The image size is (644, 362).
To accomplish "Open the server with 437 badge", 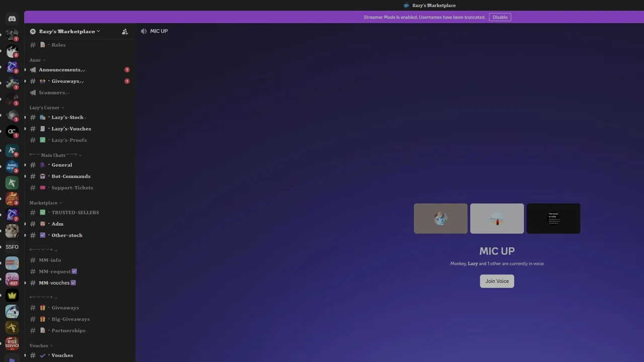I will (12, 279).
